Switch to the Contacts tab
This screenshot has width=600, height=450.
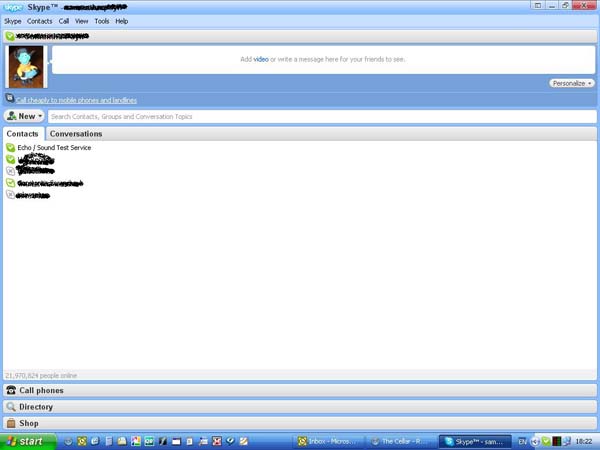[x=23, y=134]
